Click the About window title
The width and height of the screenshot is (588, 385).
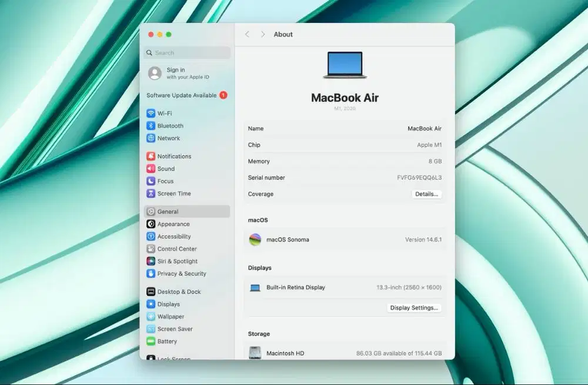coord(283,34)
